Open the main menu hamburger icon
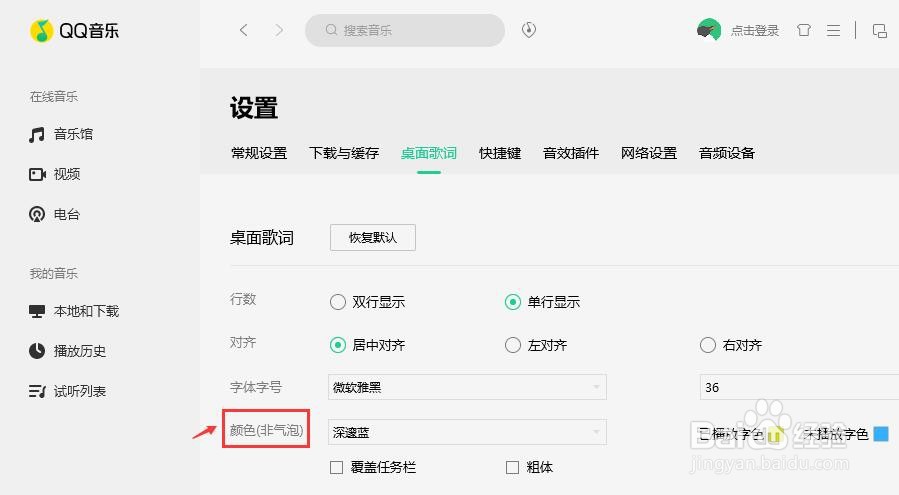The height and width of the screenshot is (495, 899). [x=833, y=30]
